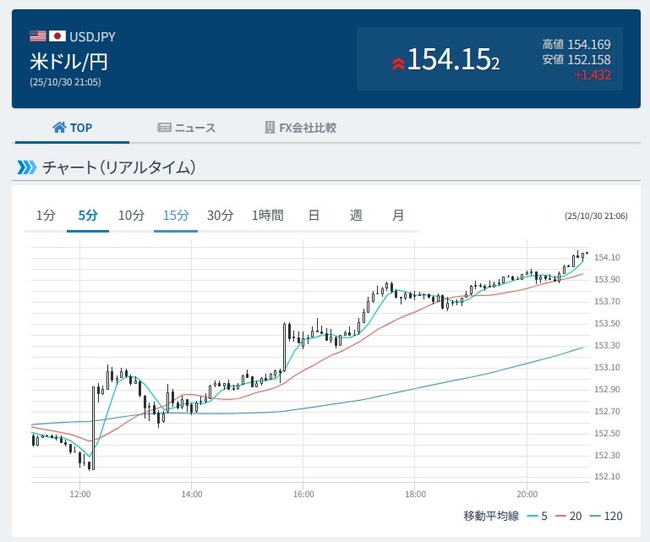Viewport: 650px width, 542px height.
Task: Show the 1時間 chart interval
Action: point(268,215)
